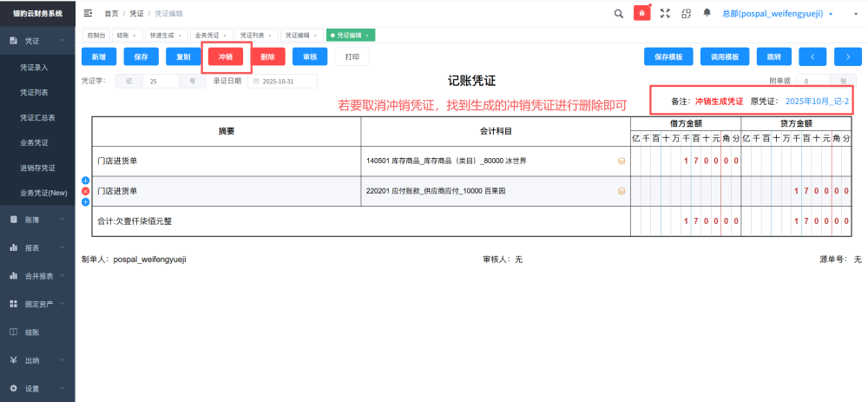
Task: Click the 固定资产 grid icon
Action: point(14,304)
